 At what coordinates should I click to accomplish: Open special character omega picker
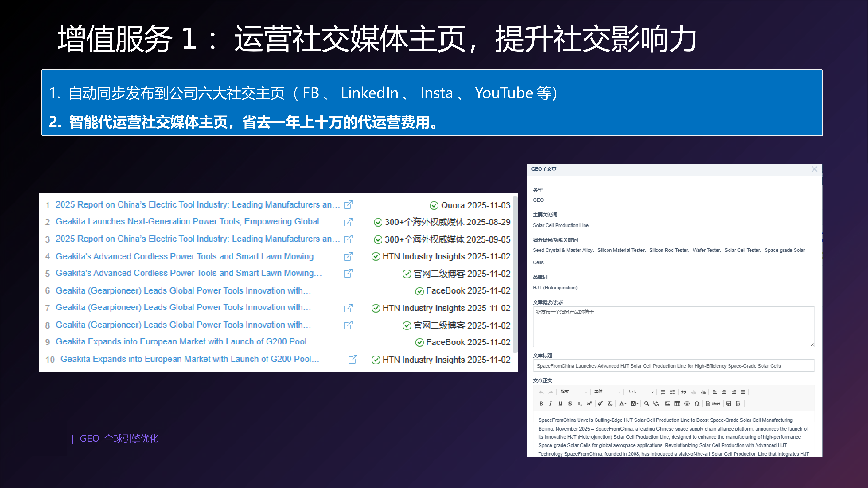[697, 403]
